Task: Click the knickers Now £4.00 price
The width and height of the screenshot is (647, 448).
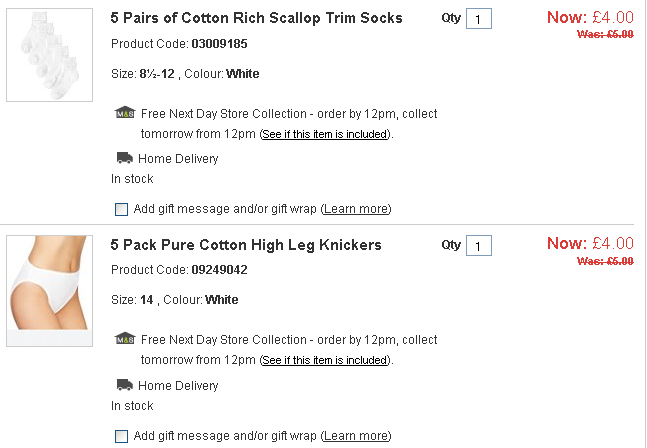Action: pyautogui.click(x=590, y=243)
